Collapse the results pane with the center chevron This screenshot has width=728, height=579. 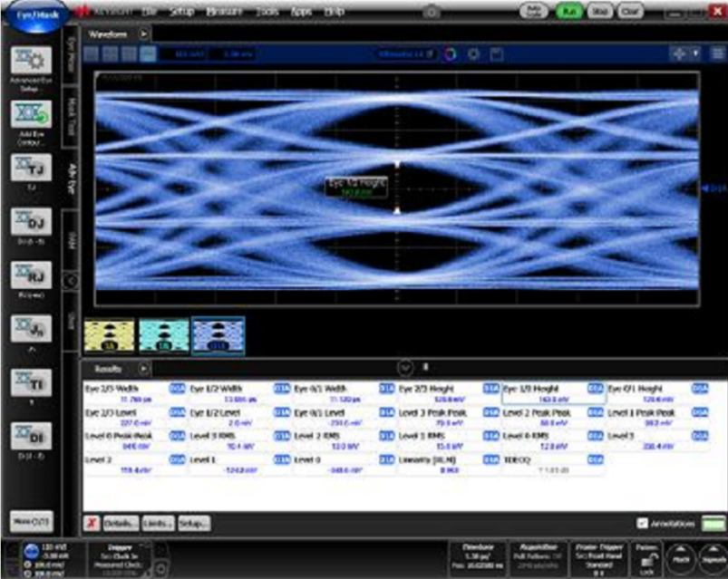(405, 368)
